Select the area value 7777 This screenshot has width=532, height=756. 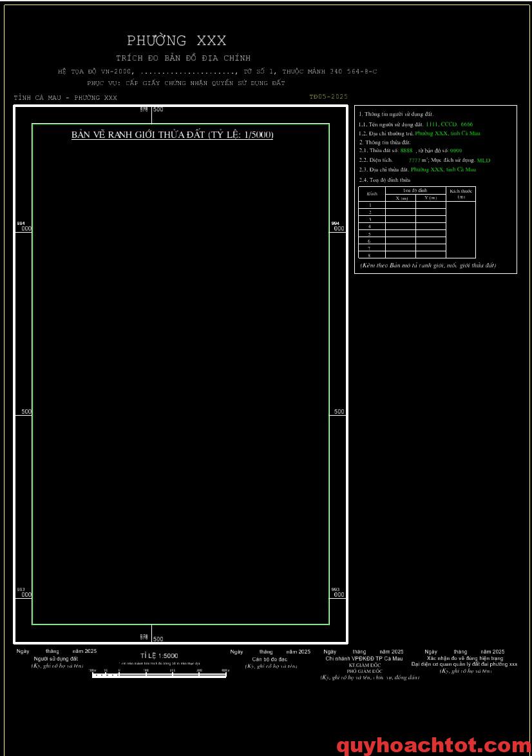(x=414, y=160)
